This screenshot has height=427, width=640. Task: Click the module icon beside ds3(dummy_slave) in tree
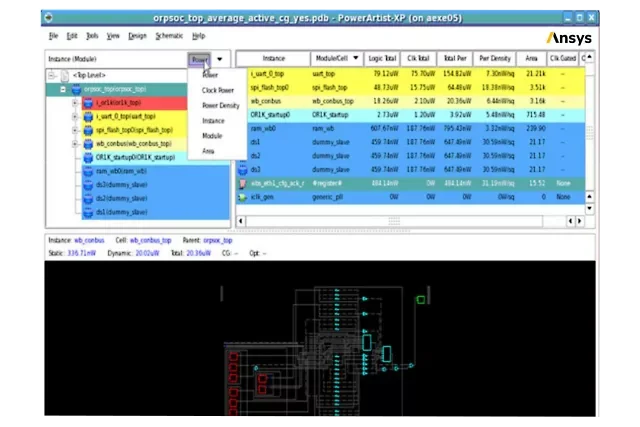tap(88, 185)
